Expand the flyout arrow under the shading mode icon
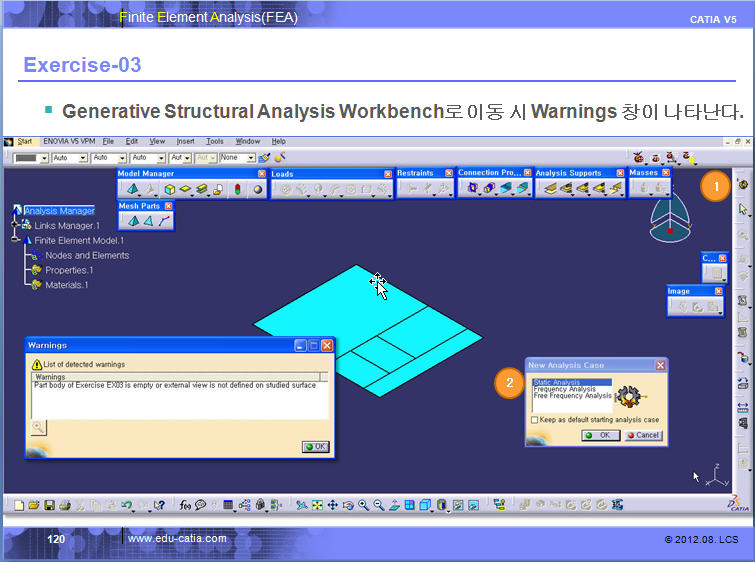The width and height of the screenshot is (755, 562). [448, 511]
